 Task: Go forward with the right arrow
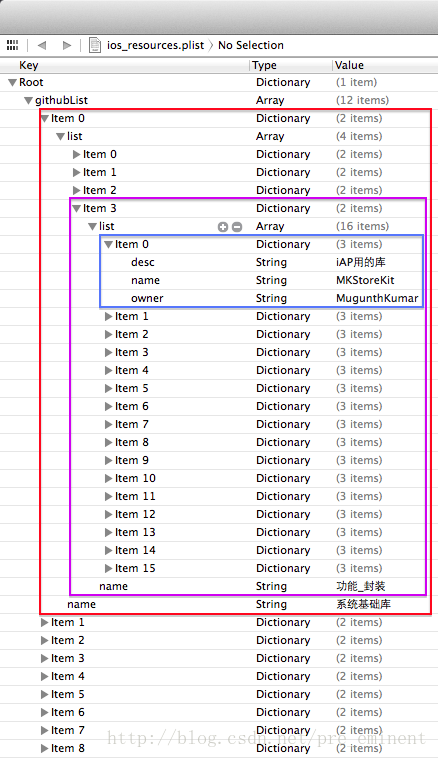[67, 45]
